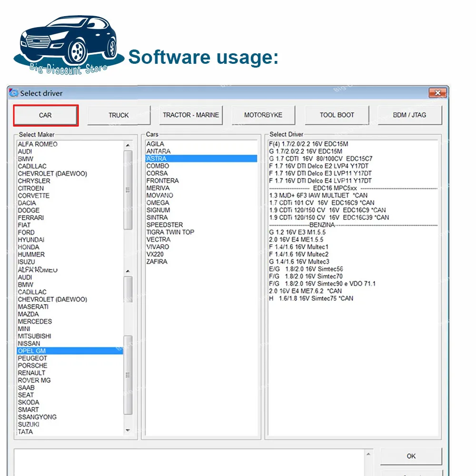The width and height of the screenshot is (476, 476).
Task: Click the message box scroll-up arrow
Action: 368,454
